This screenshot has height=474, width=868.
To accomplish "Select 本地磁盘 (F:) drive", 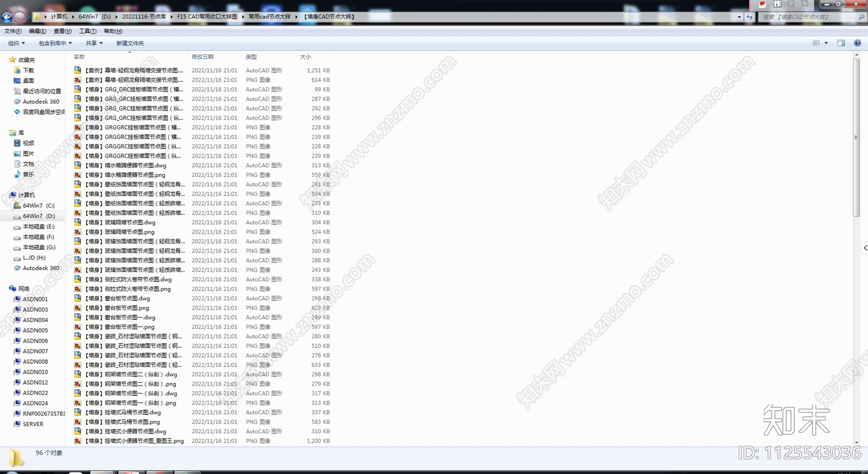I will click(39, 237).
